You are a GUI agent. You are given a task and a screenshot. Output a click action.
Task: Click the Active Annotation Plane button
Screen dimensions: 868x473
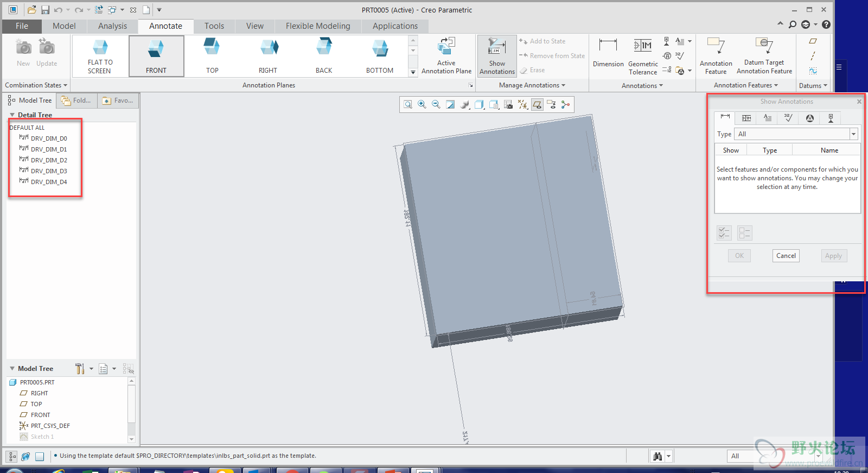click(x=446, y=55)
